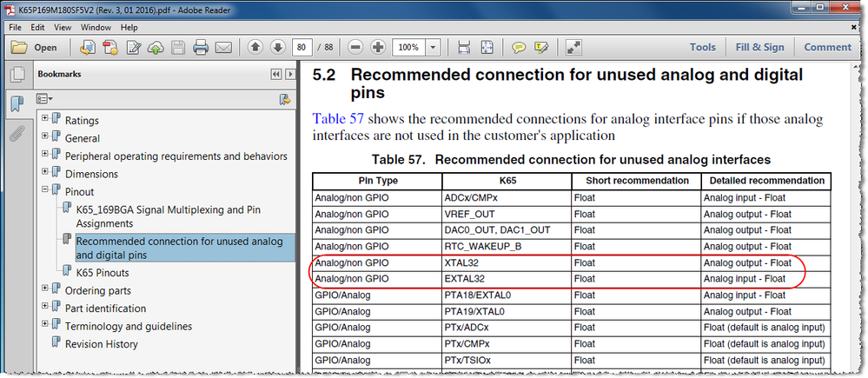Add a sticky note comment icon
The image size is (868, 378).
(519, 48)
